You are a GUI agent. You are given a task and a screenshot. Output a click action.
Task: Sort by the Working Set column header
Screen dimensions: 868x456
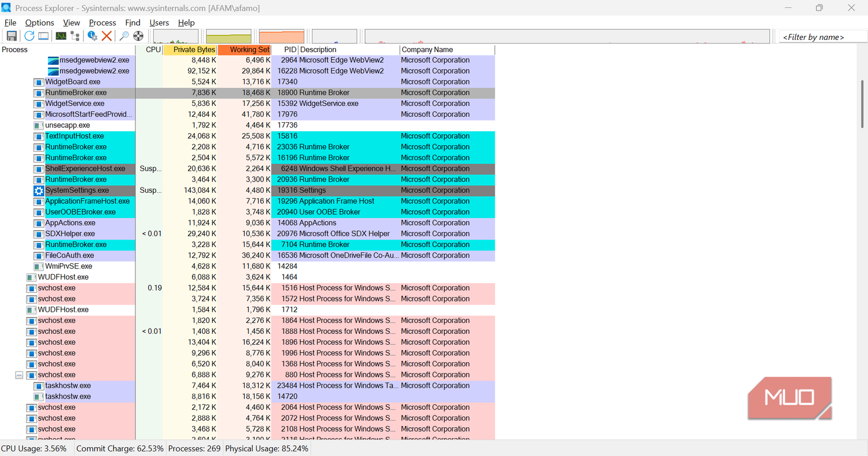(244, 50)
